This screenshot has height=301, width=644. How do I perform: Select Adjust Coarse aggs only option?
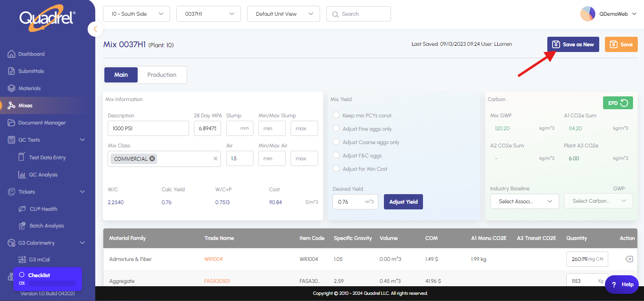[x=336, y=142]
